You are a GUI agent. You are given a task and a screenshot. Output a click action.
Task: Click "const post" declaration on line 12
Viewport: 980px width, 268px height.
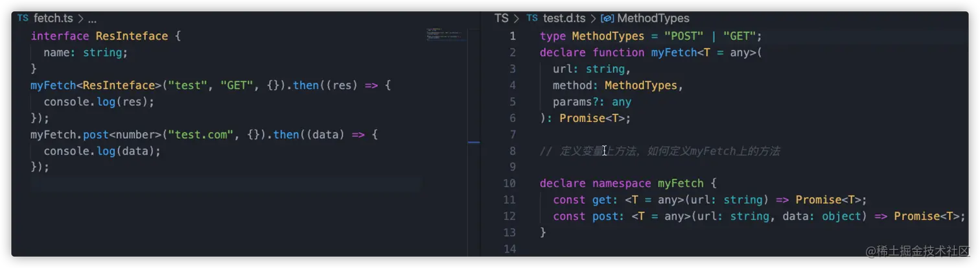[585, 216]
